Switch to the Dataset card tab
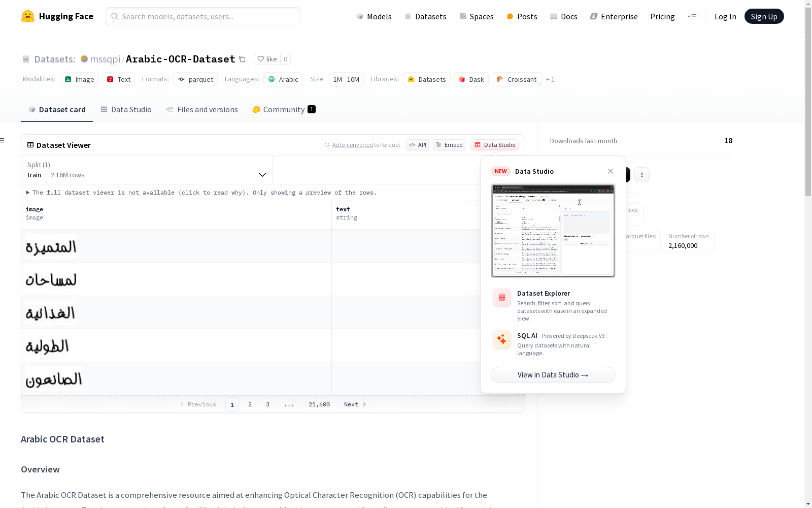This screenshot has height=508, width=812. (x=57, y=110)
